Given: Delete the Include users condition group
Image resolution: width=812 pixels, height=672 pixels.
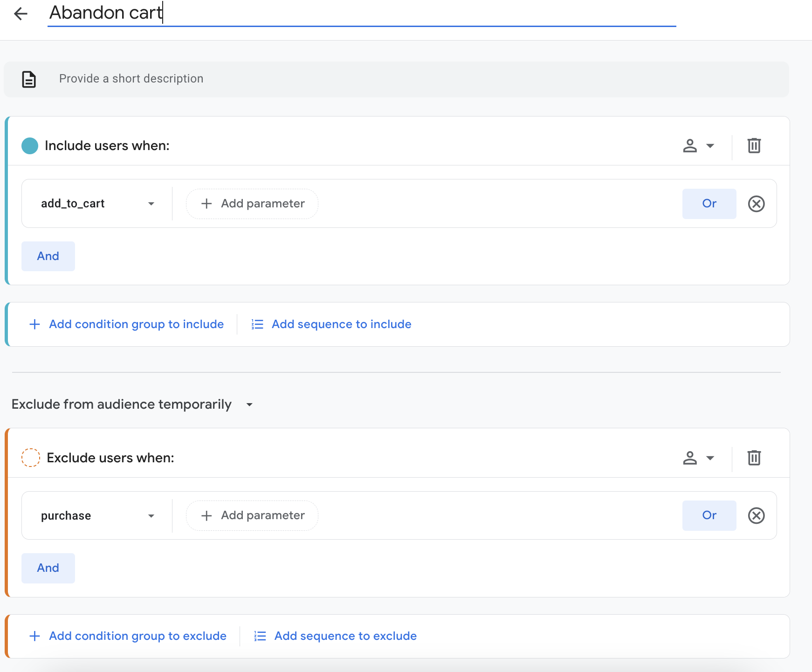Looking at the screenshot, I should pyautogui.click(x=754, y=146).
